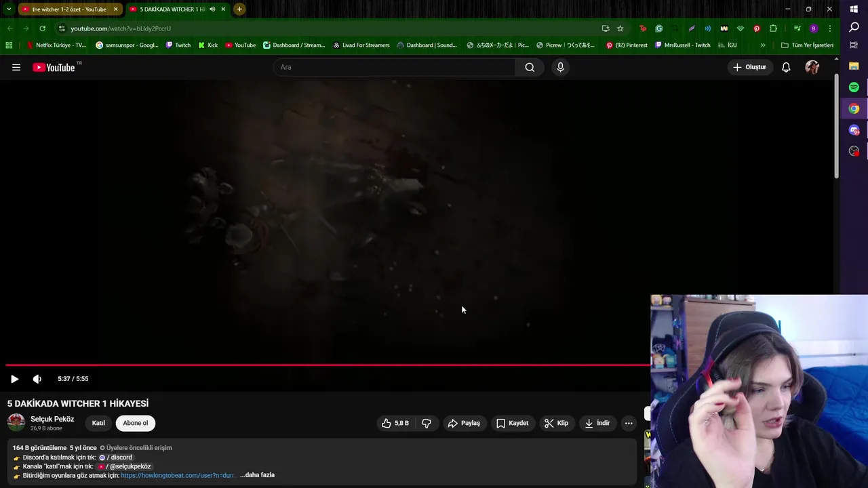
Task: Open a new browser tab
Action: coord(239,9)
